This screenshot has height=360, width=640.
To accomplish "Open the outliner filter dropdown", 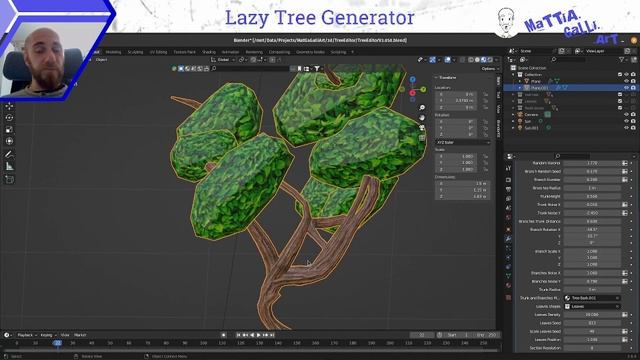I will click(x=622, y=60).
